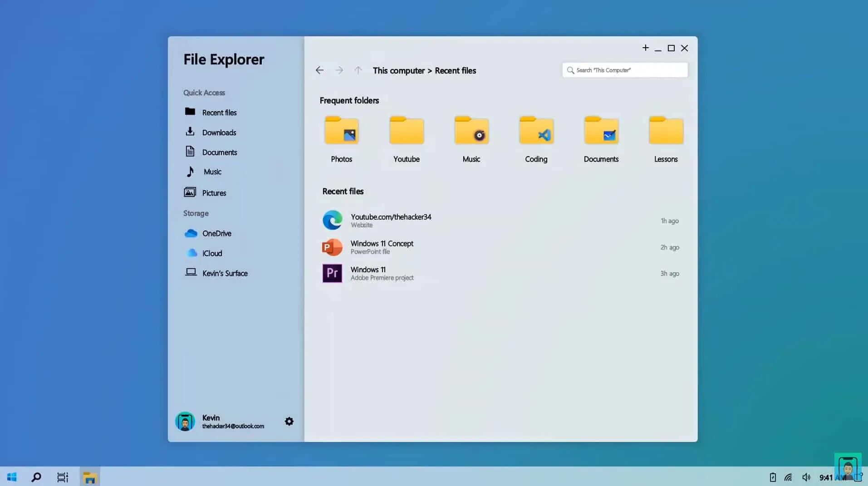Navigate up one folder level
Viewport: 868px width, 486px height.
tap(358, 70)
